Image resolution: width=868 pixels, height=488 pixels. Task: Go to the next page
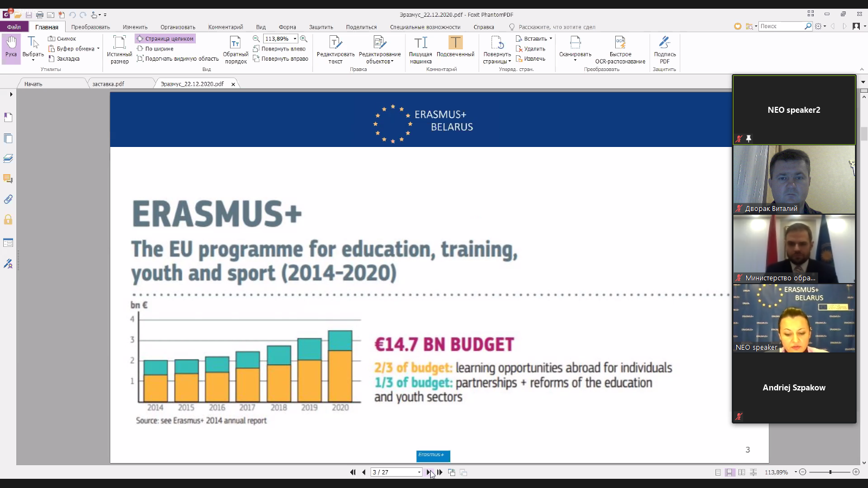[429, 472]
